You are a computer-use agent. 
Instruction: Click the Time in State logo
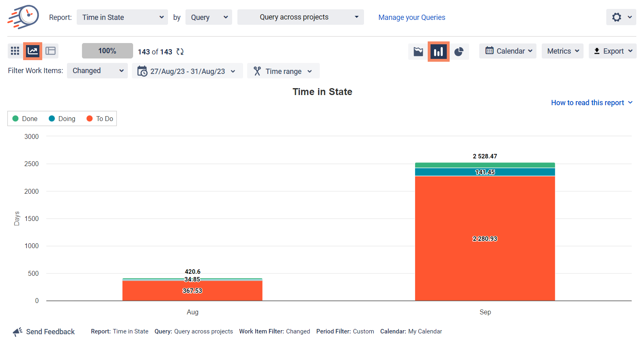pos(23,17)
